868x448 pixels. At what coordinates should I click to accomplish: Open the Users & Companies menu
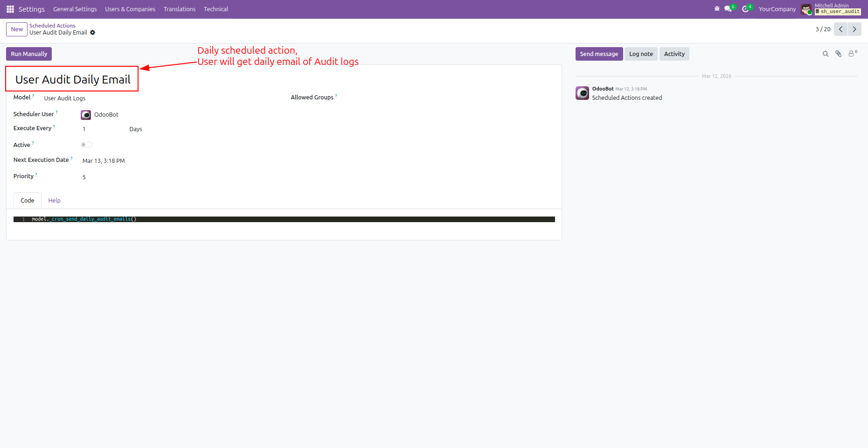pyautogui.click(x=130, y=9)
